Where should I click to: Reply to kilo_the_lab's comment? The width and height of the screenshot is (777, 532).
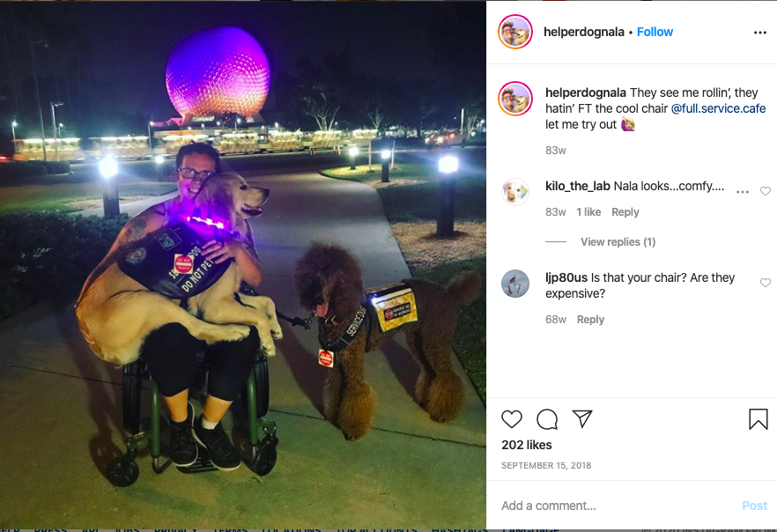[625, 212]
